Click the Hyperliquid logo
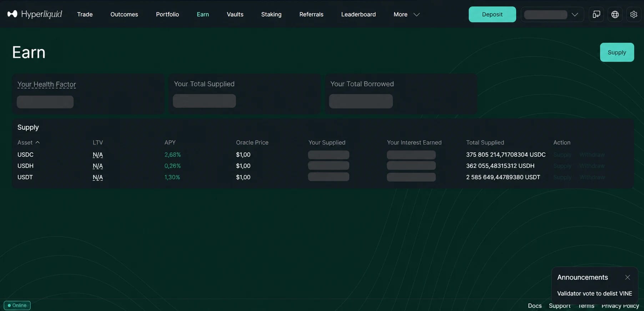This screenshot has width=644, height=311. (35, 14)
